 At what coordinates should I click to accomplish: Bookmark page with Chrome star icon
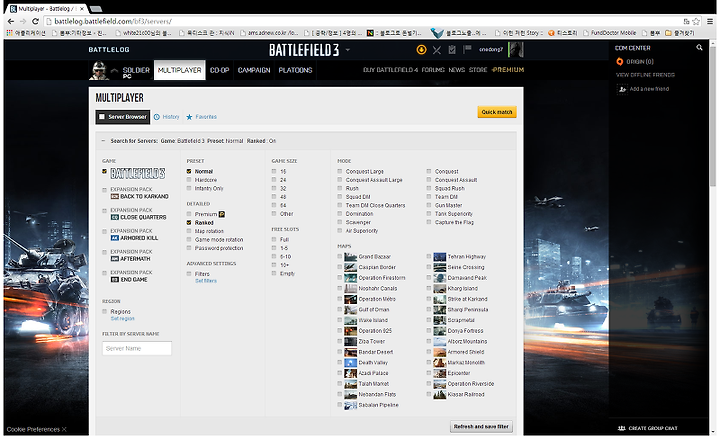point(696,21)
